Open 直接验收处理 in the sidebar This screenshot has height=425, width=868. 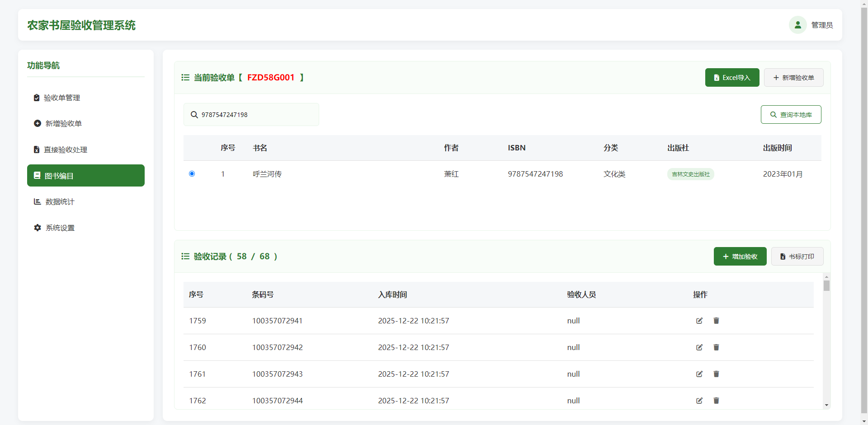[x=65, y=150]
